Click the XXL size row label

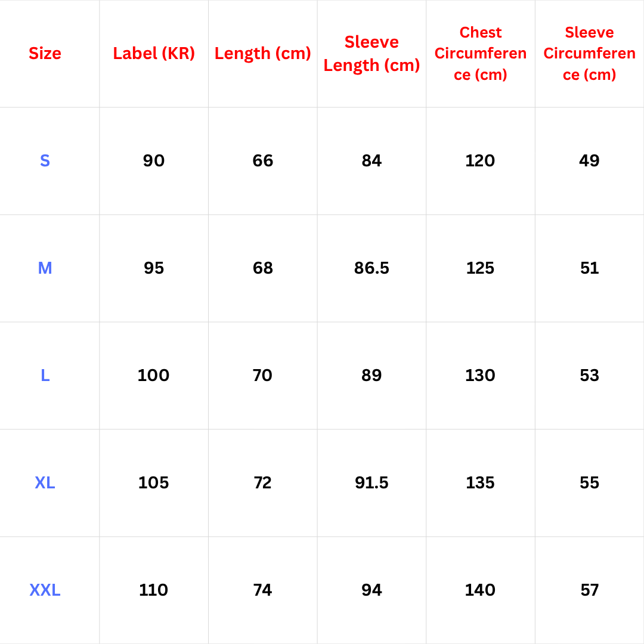45,590
